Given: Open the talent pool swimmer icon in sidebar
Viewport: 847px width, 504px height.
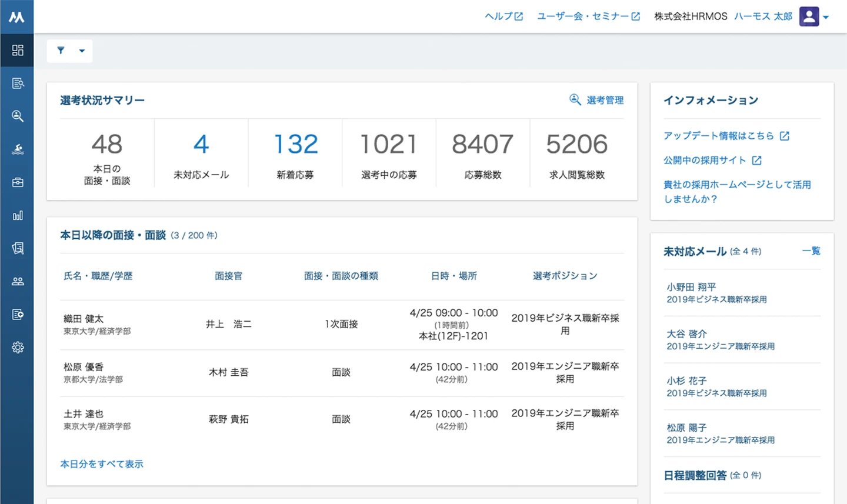Looking at the screenshot, I should click(18, 149).
